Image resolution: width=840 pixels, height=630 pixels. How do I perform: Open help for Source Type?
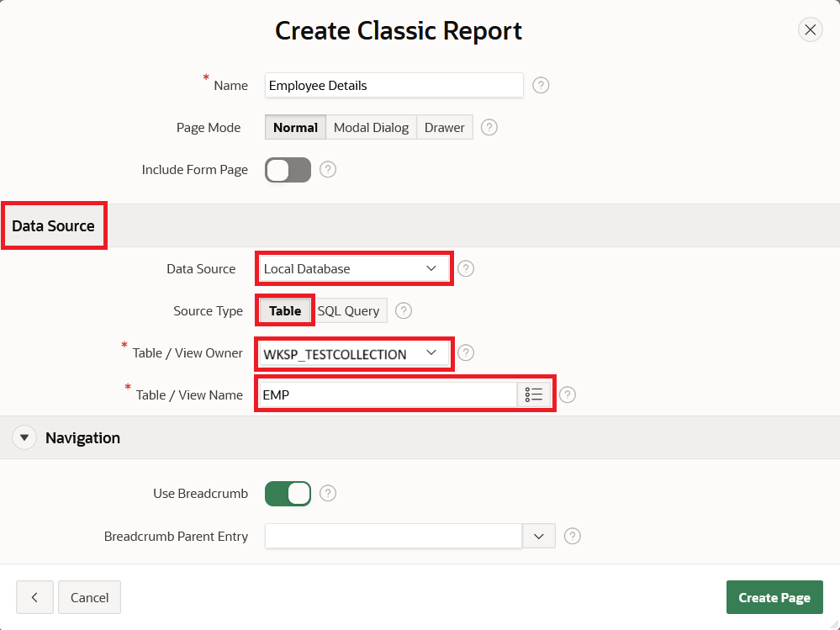pos(404,310)
